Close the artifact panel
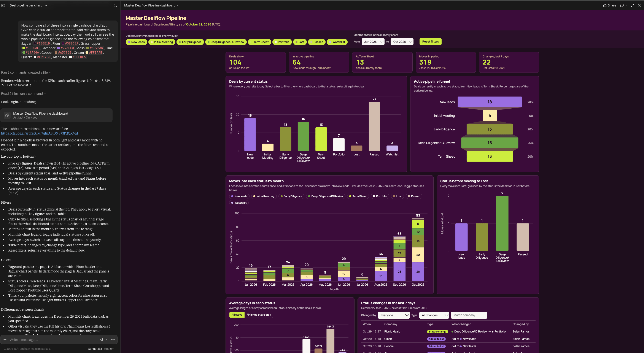 (639, 5)
